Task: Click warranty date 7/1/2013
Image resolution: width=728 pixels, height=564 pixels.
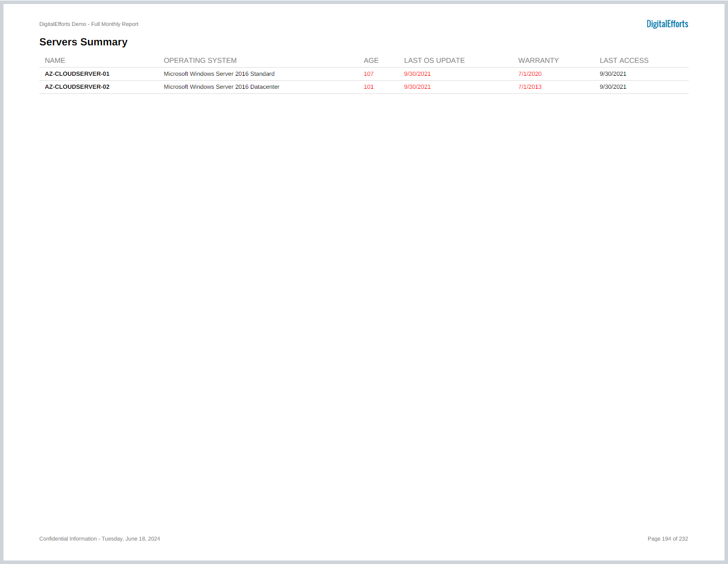Action: pos(530,87)
